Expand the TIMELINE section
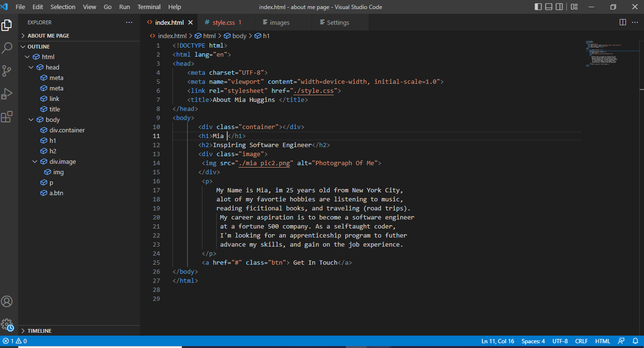Image resolution: width=644 pixels, height=348 pixels. click(22, 330)
